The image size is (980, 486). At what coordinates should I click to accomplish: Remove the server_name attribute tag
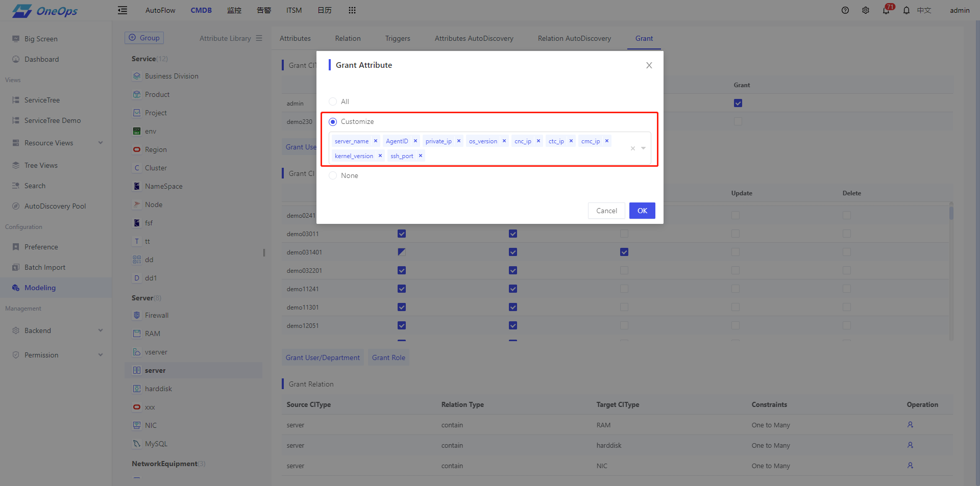(376, 141)
